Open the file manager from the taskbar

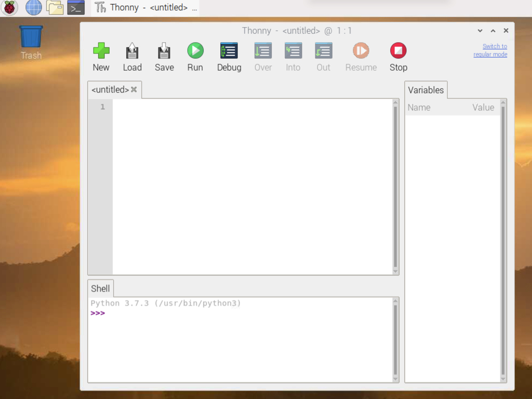pyautogui.click(x=55, y=8)
